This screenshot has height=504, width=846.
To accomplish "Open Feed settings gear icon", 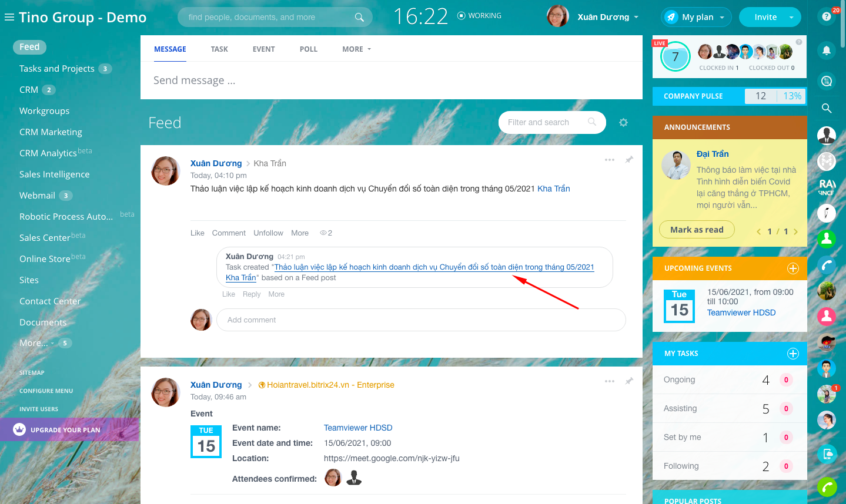I will [623, 122].
